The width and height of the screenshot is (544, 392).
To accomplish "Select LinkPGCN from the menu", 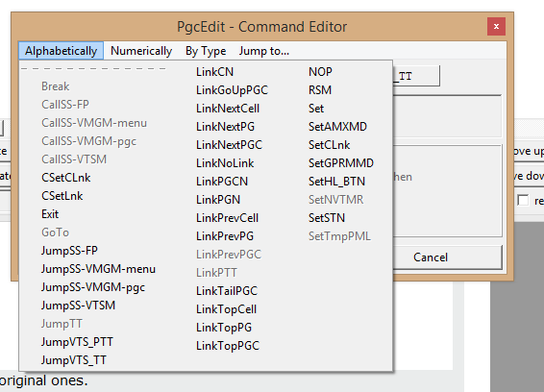I will tap(222, 182).
